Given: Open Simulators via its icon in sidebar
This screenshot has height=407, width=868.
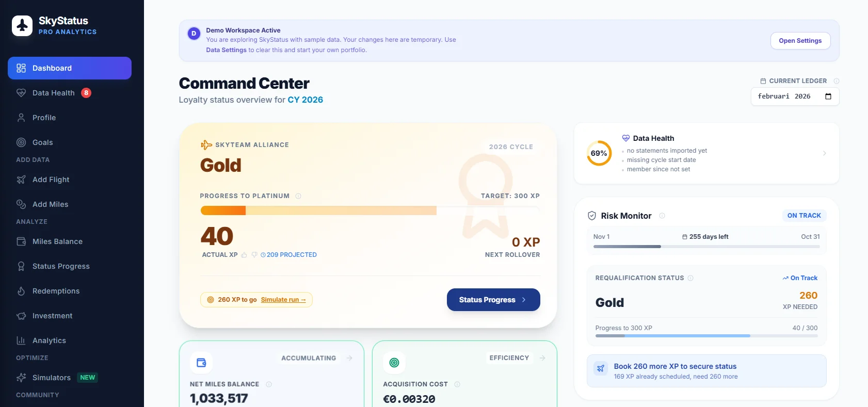Looking at the screenshot, I should [21, 378].
